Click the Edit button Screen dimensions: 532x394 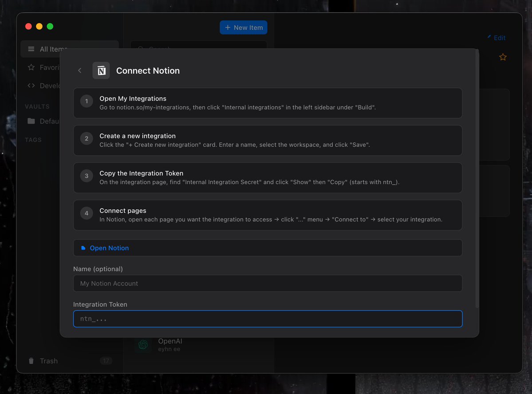(497, 38)
